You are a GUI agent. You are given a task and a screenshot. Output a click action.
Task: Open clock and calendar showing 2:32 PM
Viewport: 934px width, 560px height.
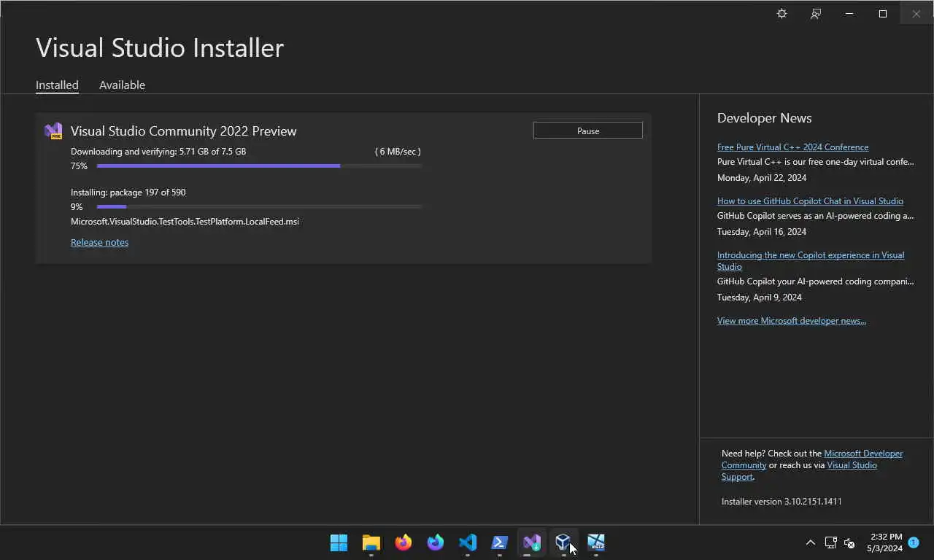885,542
